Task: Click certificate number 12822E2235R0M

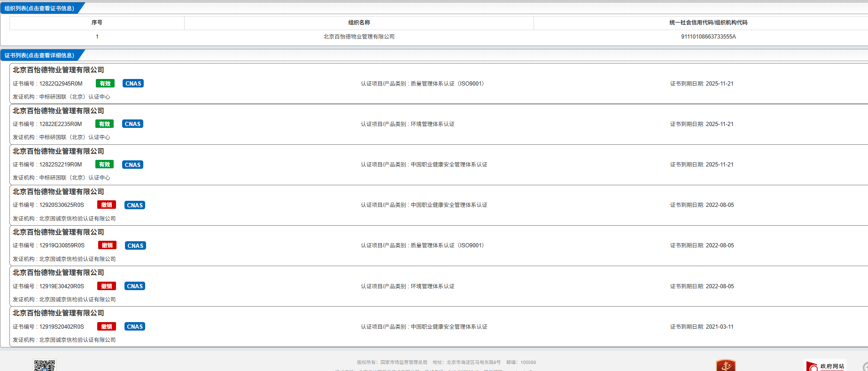Action: point(61,124)
